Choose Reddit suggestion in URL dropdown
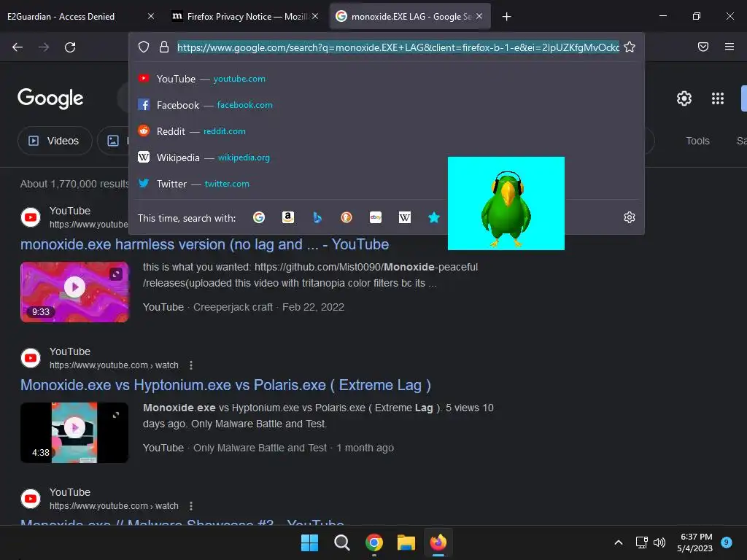747x560 pixels. click(387, 131)
